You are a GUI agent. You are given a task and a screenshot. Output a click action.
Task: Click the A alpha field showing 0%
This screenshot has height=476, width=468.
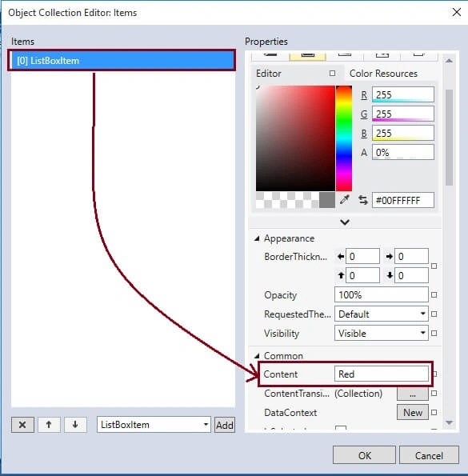(x=403, y=152)
